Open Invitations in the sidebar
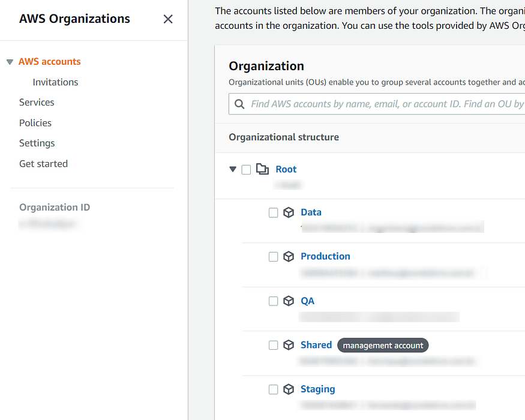The width and height of the screenshot is (525, 420). point(55,82)
